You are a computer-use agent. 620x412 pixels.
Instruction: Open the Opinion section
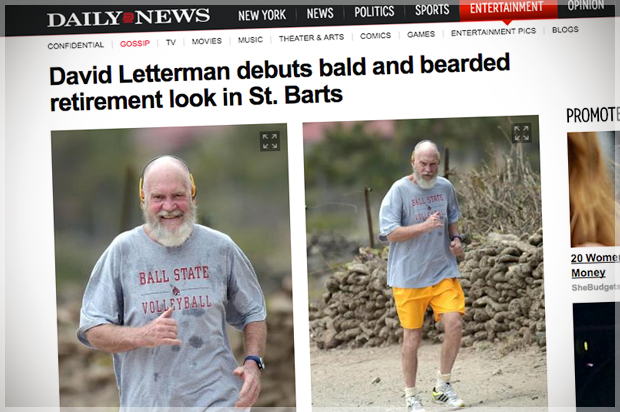[586, 5]
